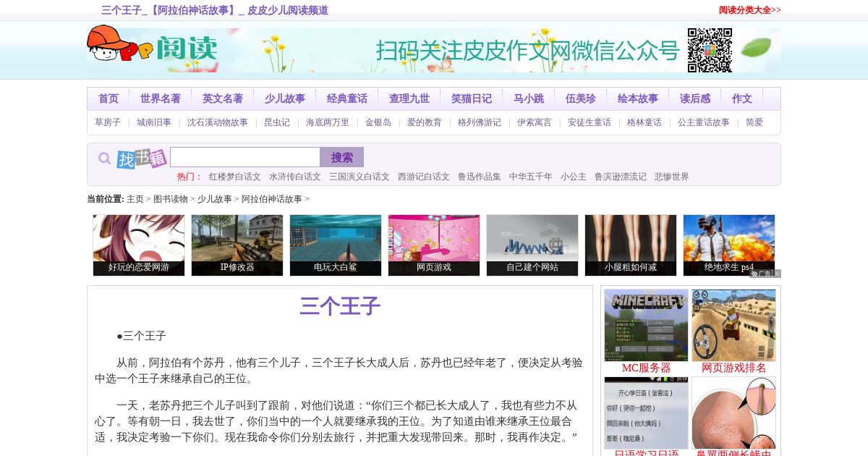Screen dimensions: 868x456
Task: Select hot keyword 三国演义白话文
Action: (359, 177)
